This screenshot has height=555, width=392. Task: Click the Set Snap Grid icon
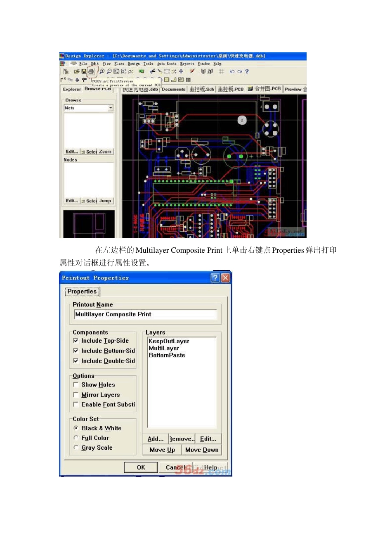221,71
